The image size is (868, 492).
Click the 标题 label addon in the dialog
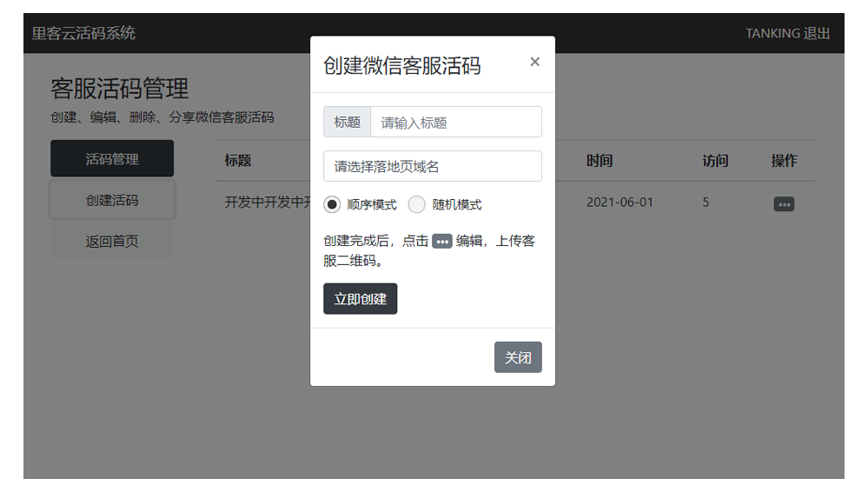[x=347, y=123]
